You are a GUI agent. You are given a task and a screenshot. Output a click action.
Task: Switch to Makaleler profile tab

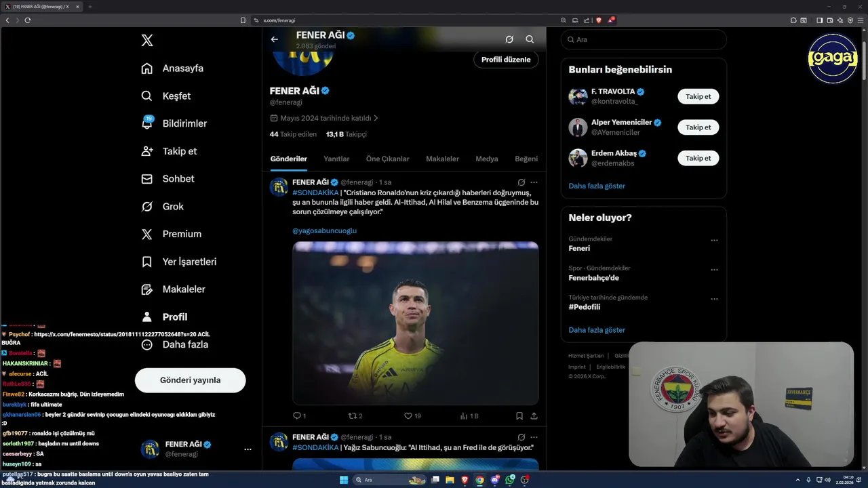442,159
